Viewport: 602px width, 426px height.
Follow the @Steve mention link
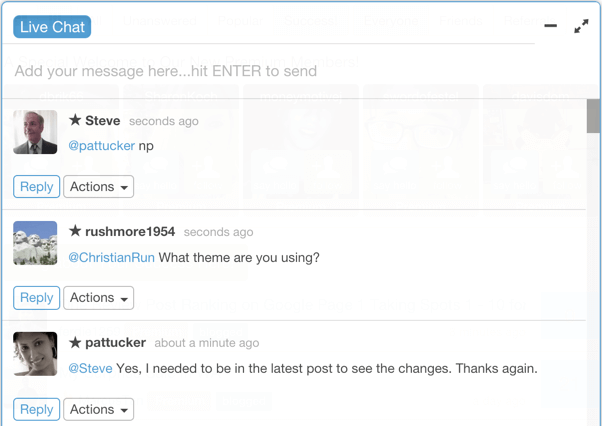(90, 368)
